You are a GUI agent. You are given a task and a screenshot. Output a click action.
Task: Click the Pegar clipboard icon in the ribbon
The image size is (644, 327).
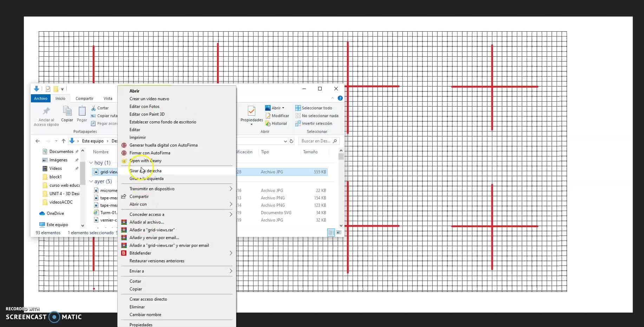click(82, 111)
